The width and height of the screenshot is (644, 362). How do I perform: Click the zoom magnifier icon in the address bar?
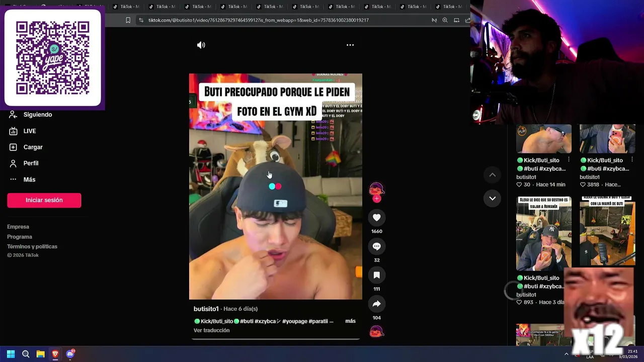[445, 20]
